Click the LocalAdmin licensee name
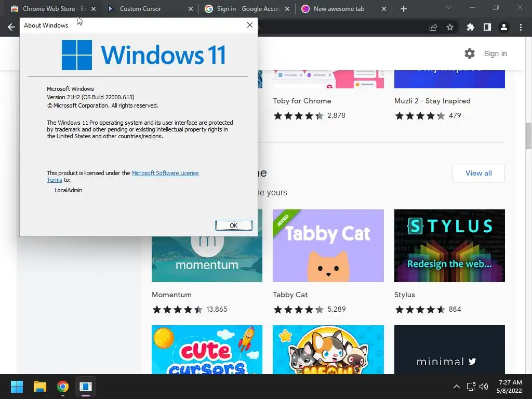Screen dimensions: 532x399 pos(69,190)
